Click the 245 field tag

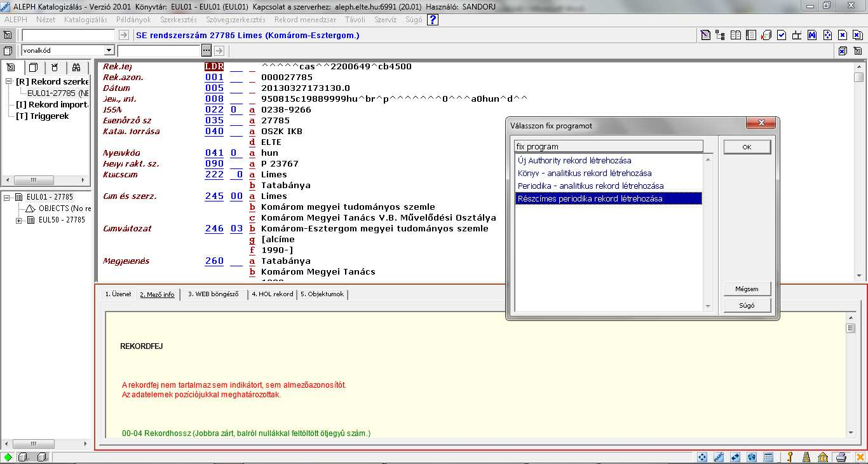point(214,196)
